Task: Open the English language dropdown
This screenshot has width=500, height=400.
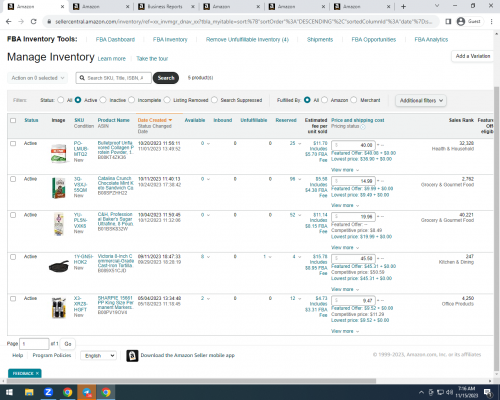Action: (x=98, y=356)
